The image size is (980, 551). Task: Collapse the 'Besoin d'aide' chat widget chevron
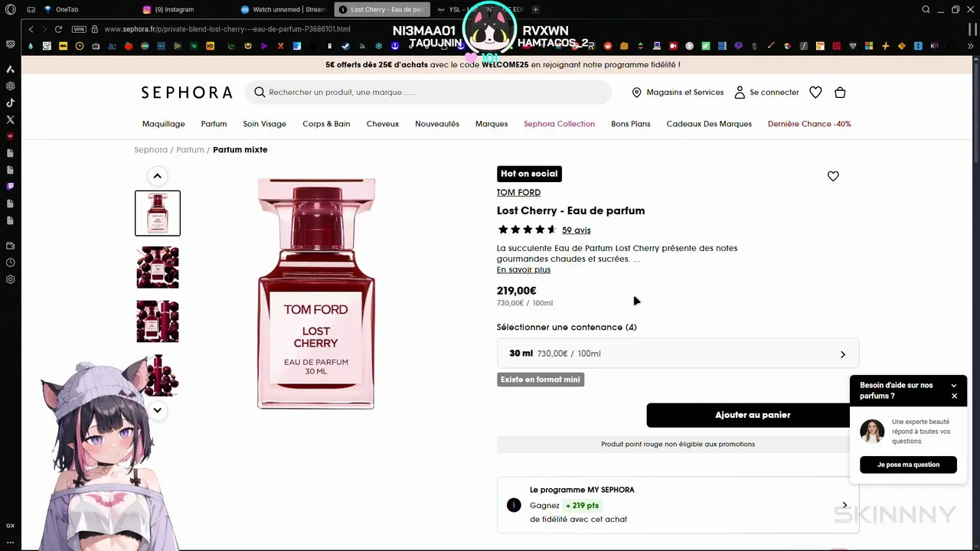[954, 386]
